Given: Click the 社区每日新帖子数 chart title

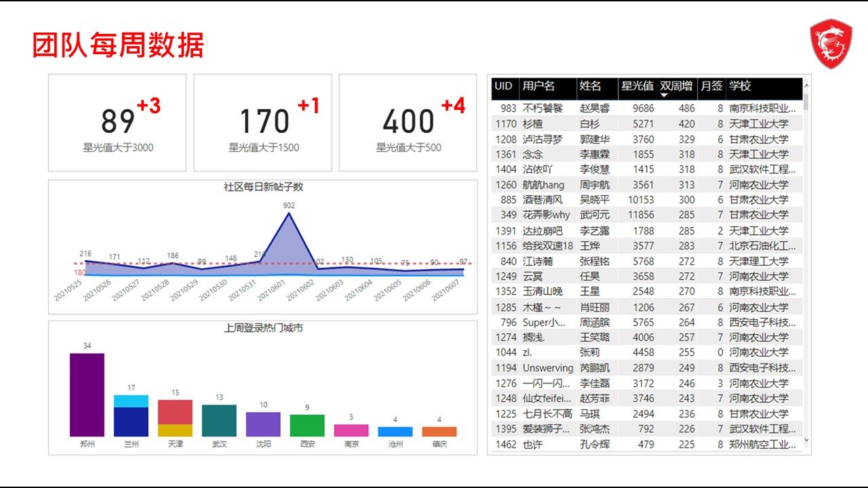Looking at the screenshot, I should point(263,186).
